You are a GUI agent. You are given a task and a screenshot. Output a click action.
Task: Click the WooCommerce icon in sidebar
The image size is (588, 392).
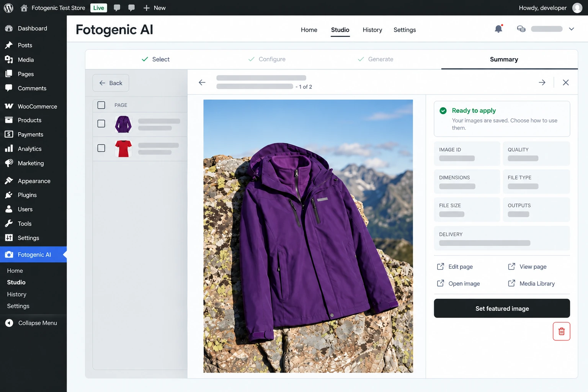point(9,106)
